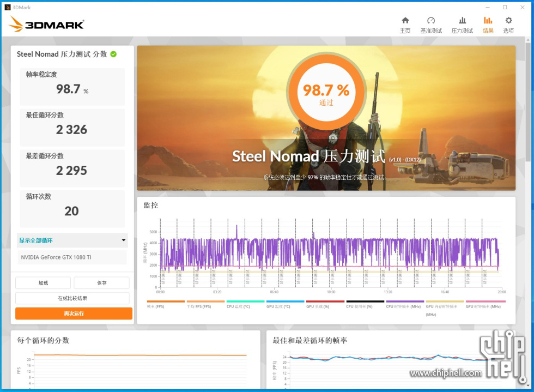The height and width of the screenshot is (392, 534).
Task: Click the green passed checkmark icon
Action: pos(113,54)
